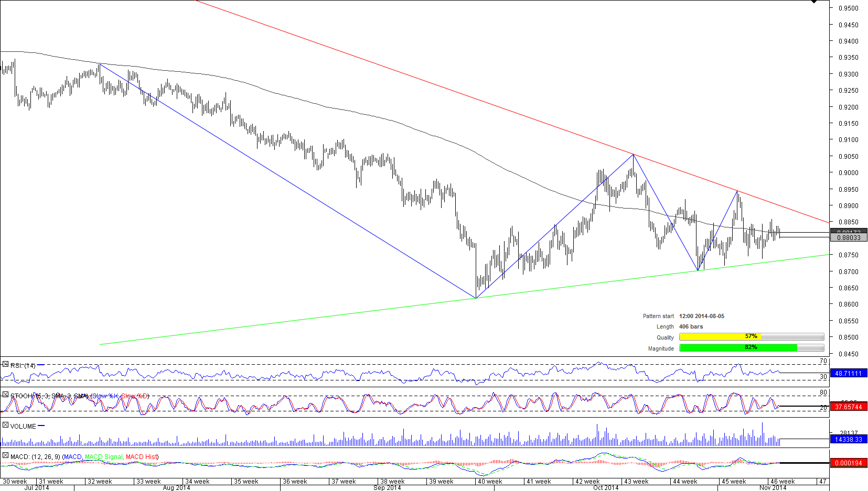
Task: Click the Nov 2014 month label
Action: 773,487
